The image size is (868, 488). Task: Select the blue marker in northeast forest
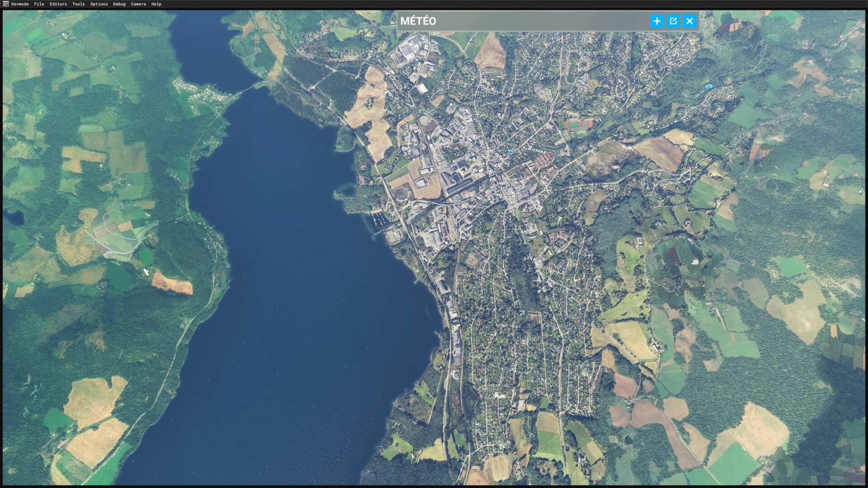click(708, 86)
